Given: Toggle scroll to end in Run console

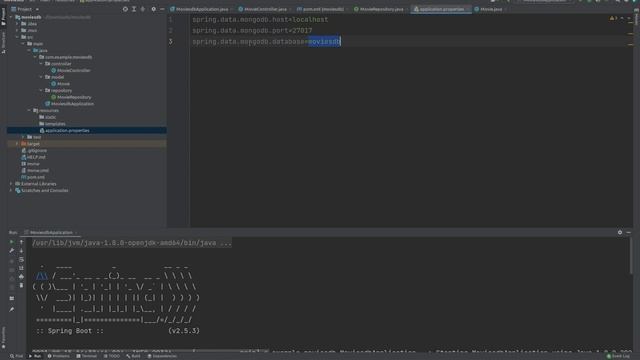Looking at the screenshot, I should pos(21,268).
